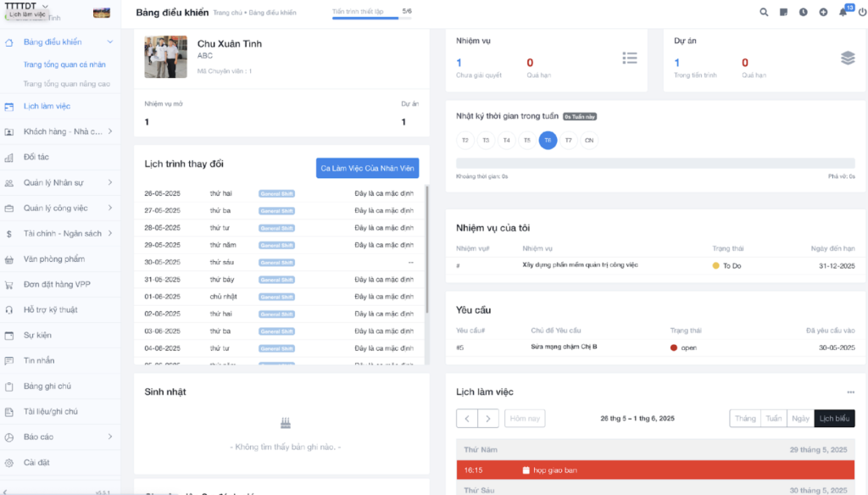868x495 pixels.
Task: Click the Đối tác sidebar icon
Action: tap(8, 158)
